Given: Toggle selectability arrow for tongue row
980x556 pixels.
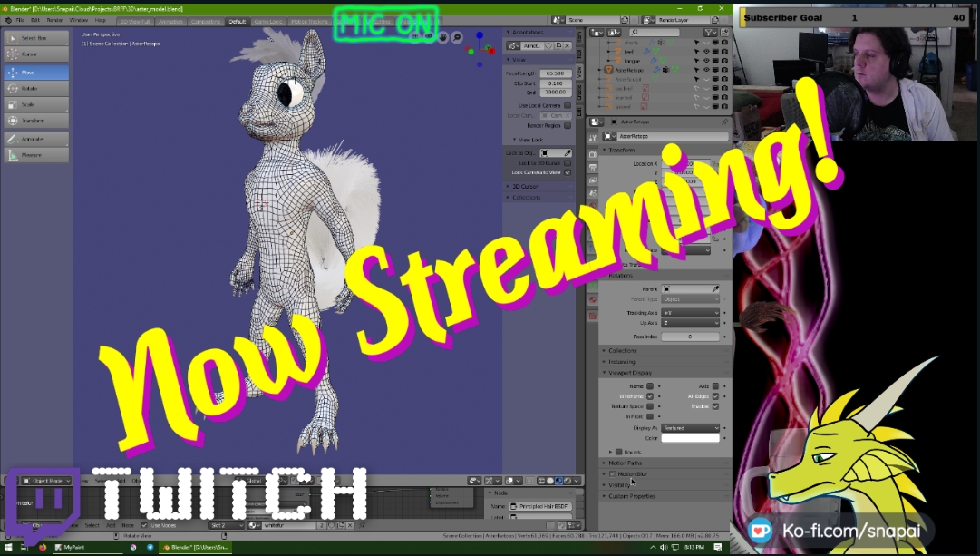Looking at the screenshot, I should tap(696, 61).
